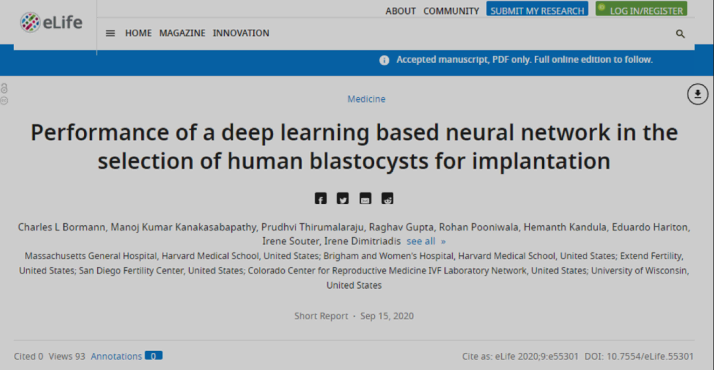The height and width of the screenshot is (370, 714).
Task: Open the hamburger menu icon
Action: click(x=110, y=33)
